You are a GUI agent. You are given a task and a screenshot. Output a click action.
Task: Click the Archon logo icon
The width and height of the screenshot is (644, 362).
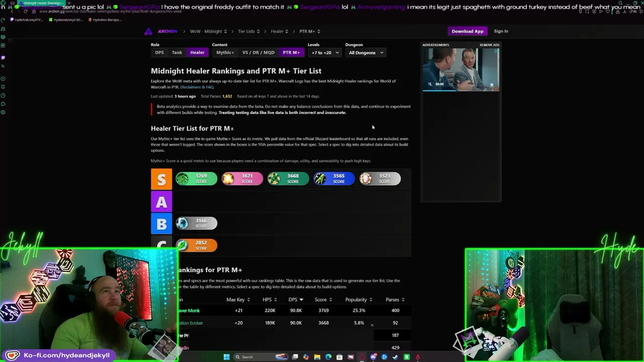tap(148, 31)
